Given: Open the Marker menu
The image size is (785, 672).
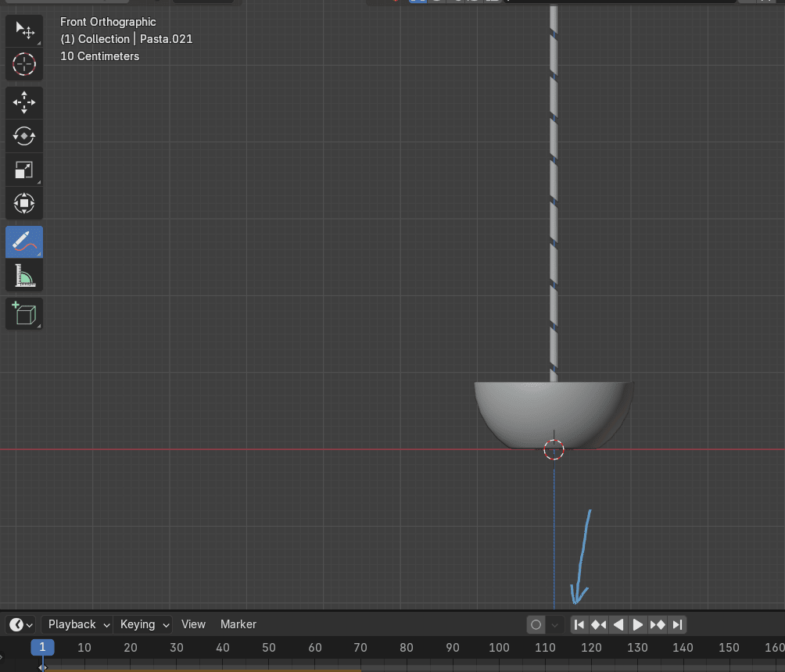Looking at the screenshot, I should 238,624.
